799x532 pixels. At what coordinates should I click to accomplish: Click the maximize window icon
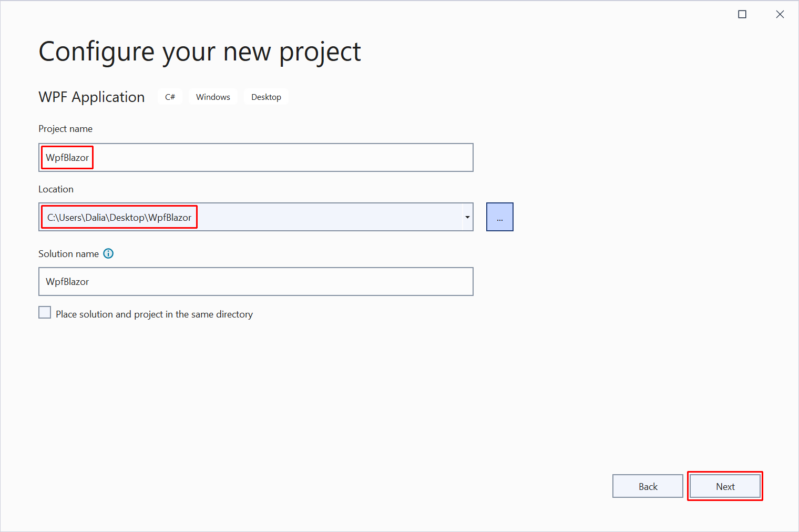tap(742, 14)
